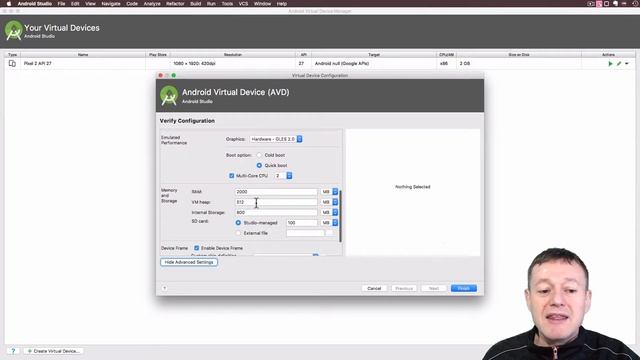
Task: Open the Help menu
Action: pyautogui.click(x=282, y=4)
